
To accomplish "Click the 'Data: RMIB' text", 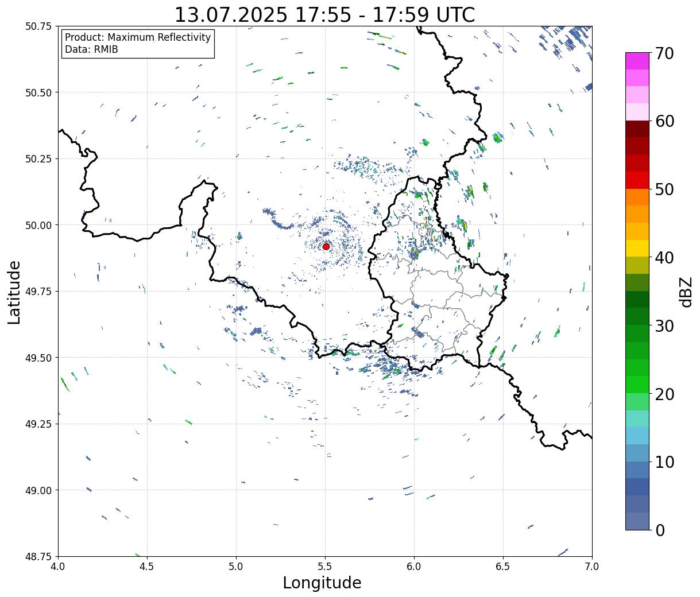I will coord(91,50).
